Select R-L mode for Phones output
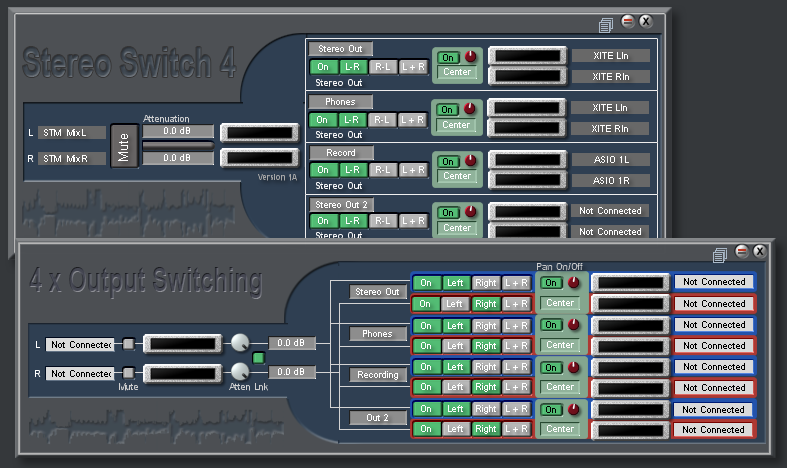 coord(382,120)
